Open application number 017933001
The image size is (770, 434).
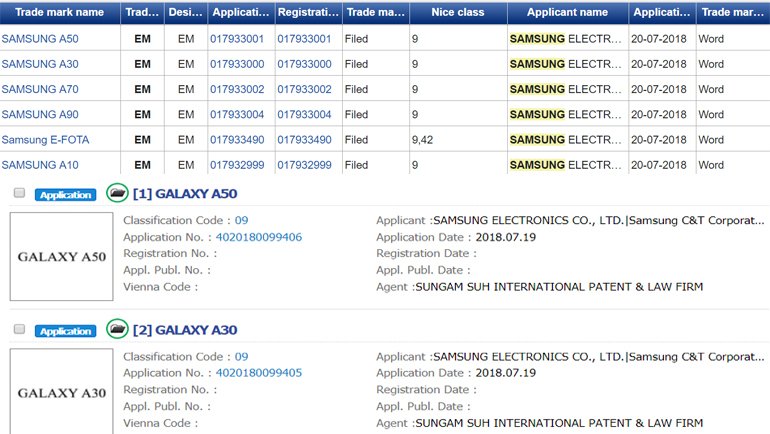point(237,39)
